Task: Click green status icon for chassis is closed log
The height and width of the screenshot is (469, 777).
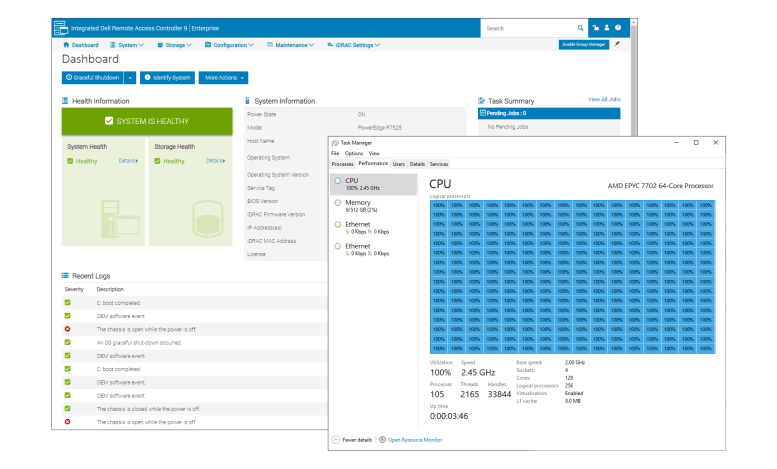Action: pos(67,409)
